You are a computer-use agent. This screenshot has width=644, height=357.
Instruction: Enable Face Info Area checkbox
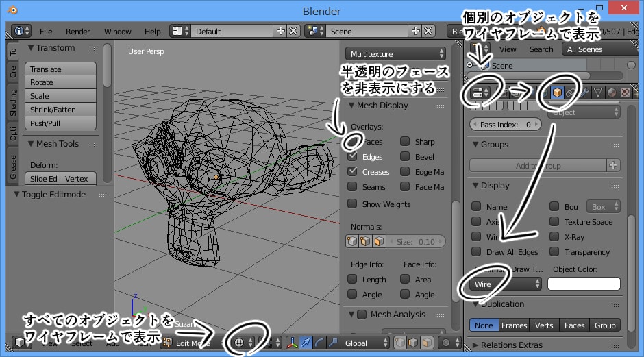405,279
